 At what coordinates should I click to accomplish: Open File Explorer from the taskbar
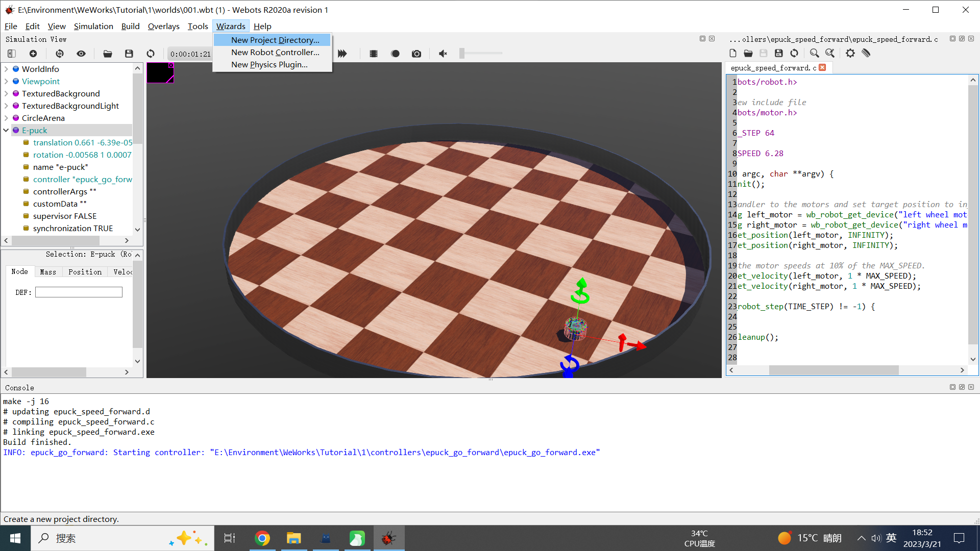pos(294,538)
